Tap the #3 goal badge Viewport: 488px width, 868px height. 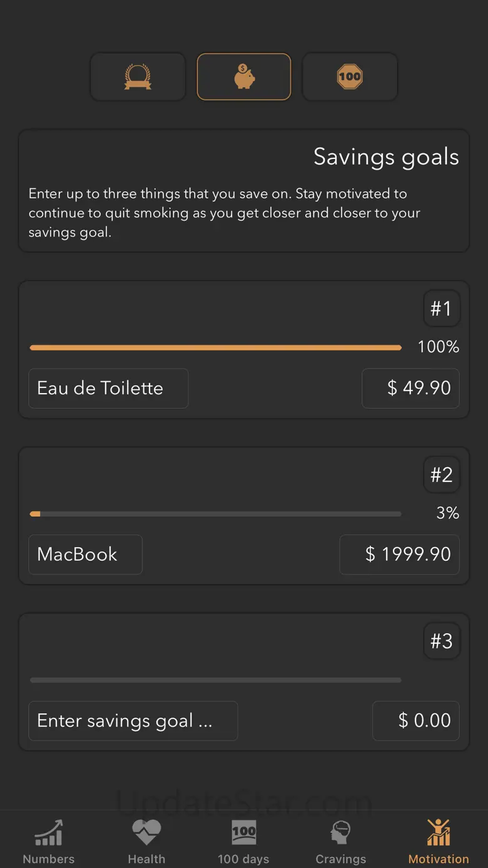click(x=442, y=641)
